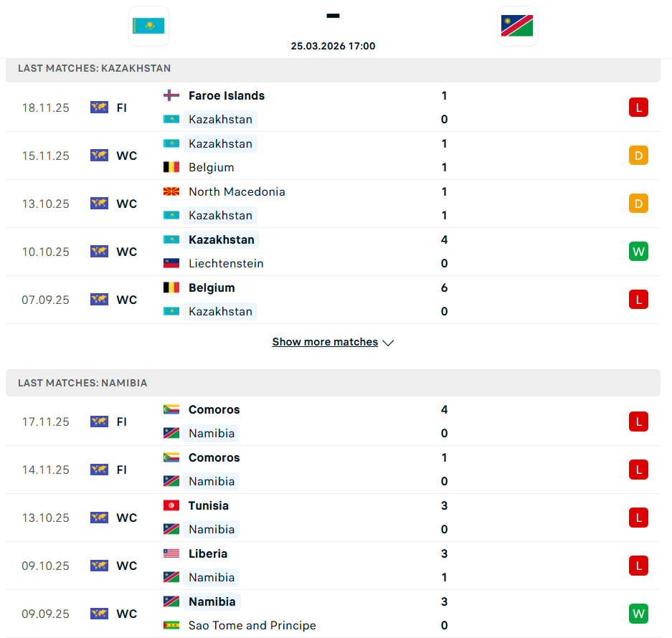This screenshot has width=672, height=638.
Task: Click the green W badge for Sao Tome match
Action: tap(638, 614)
